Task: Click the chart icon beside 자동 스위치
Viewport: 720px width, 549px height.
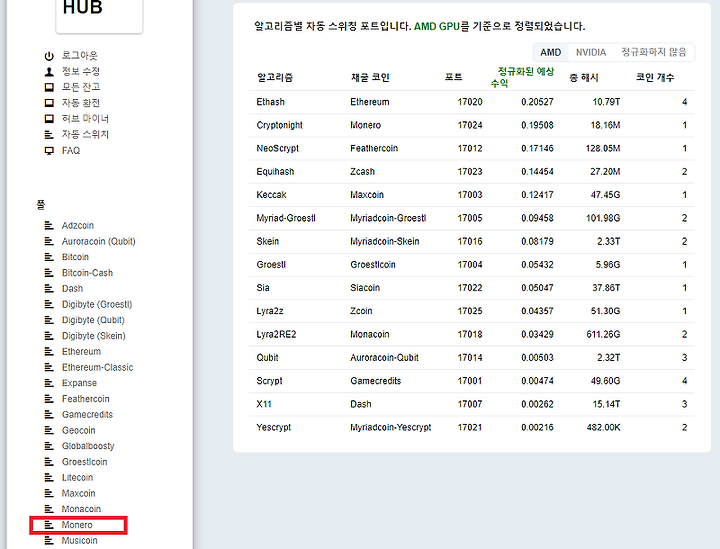Action: [49, 134]
